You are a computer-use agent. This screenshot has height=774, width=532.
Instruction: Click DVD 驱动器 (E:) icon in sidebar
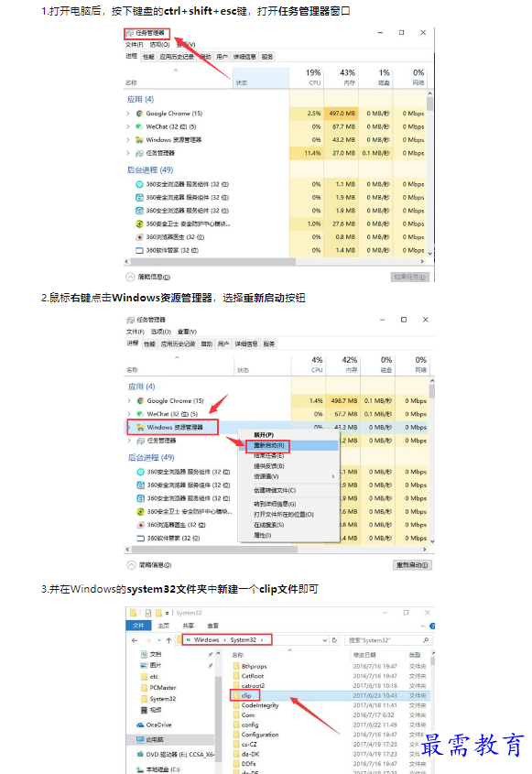click(x=140, y=754)
